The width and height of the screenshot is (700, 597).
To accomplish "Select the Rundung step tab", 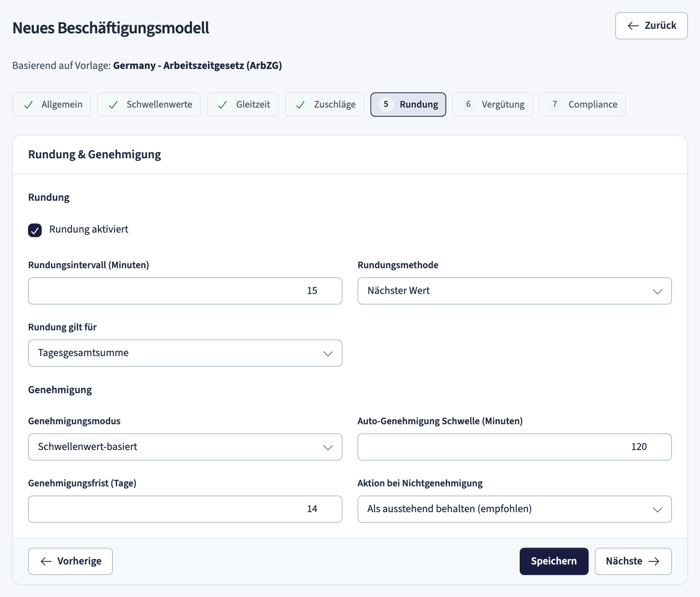I will (408, 105).
